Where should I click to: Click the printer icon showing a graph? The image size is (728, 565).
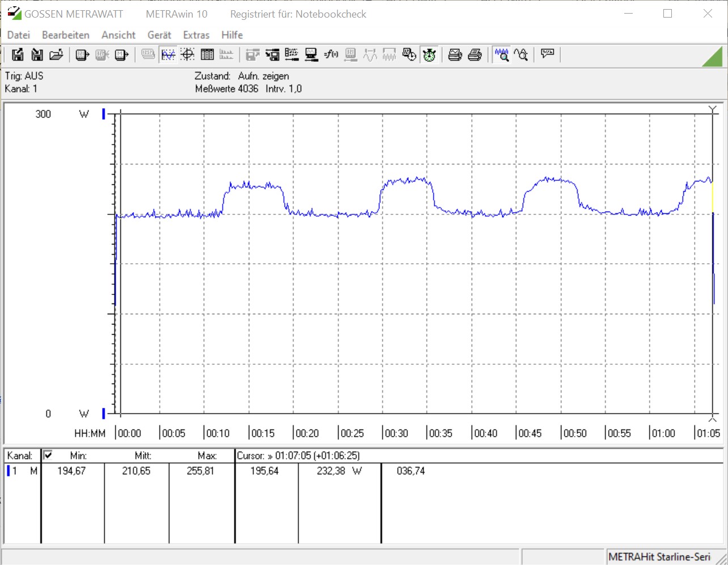coord(455,54)
